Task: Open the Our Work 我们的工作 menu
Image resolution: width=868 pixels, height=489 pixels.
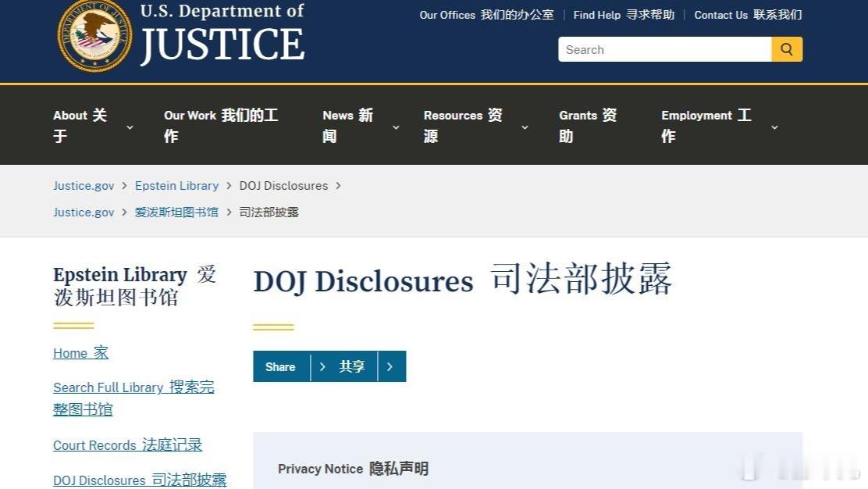Action: pyautogui.click(x=221, y=125)
